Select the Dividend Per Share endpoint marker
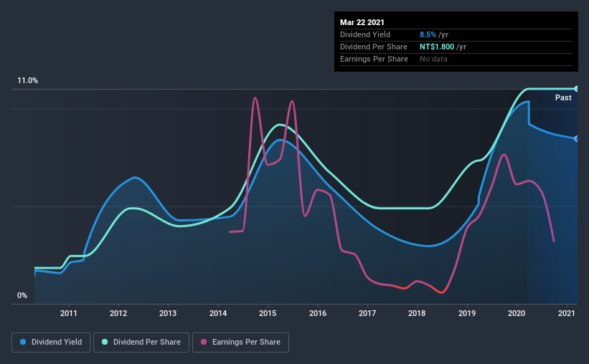Image resolution: width=589 pixels, height=364 pixels. (x=576, y=89)
